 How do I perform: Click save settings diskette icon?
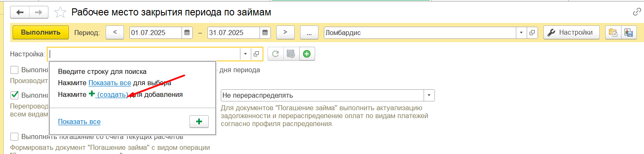point(629,33)
